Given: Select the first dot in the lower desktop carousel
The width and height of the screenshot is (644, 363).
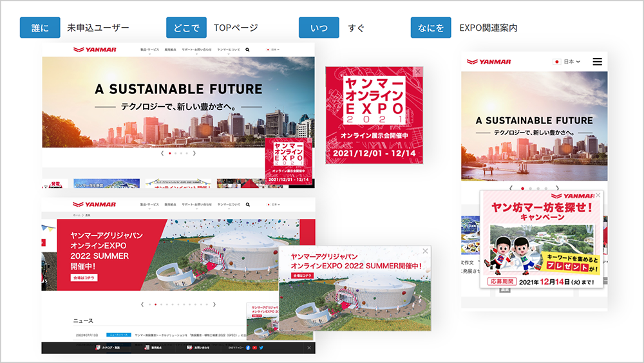Looking at the screenshot, I should [x=149, y=304].
